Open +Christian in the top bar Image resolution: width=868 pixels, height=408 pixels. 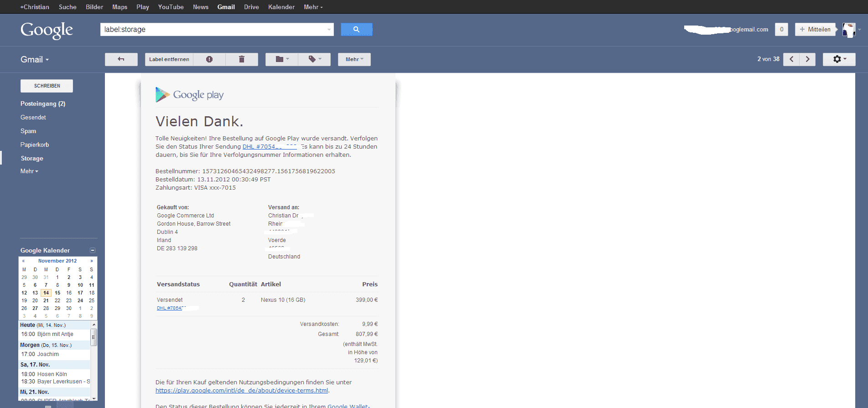point(35,7)
